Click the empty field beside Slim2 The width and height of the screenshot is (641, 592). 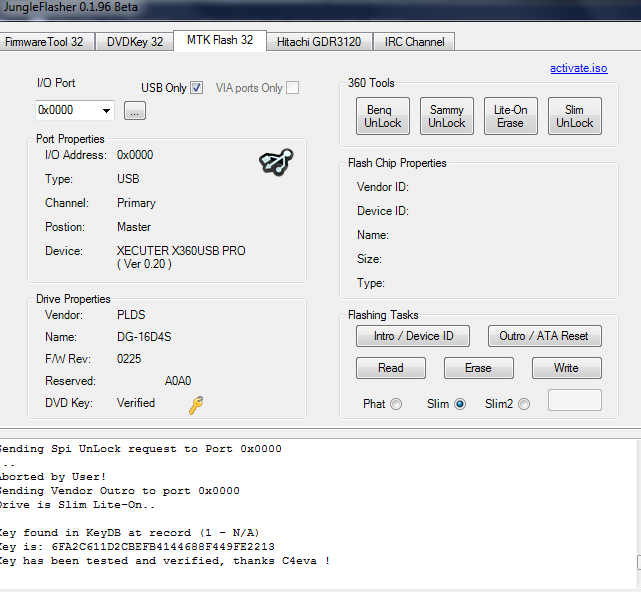point(575,400)
